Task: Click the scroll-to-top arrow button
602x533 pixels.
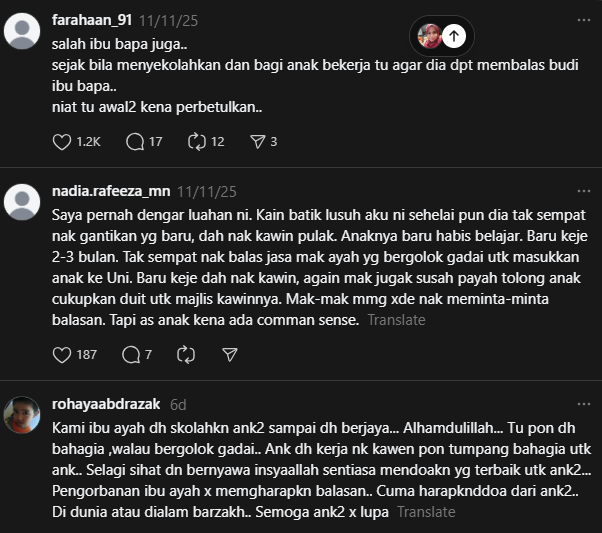Action: pos(454,37)
